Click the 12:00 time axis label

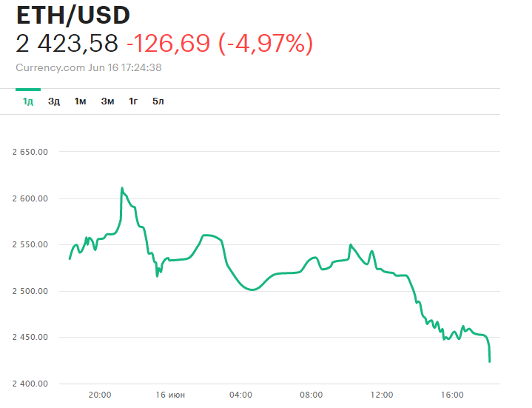(x=382, y=395)
